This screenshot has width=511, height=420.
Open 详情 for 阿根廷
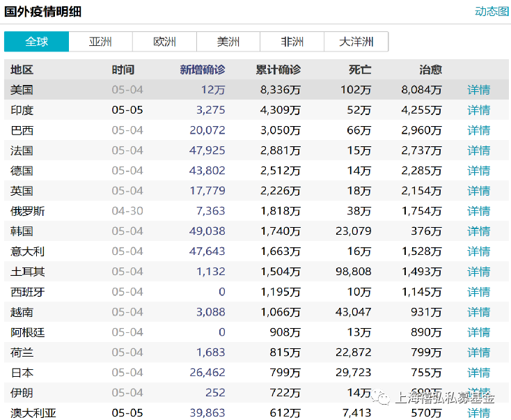pos(479,332)
